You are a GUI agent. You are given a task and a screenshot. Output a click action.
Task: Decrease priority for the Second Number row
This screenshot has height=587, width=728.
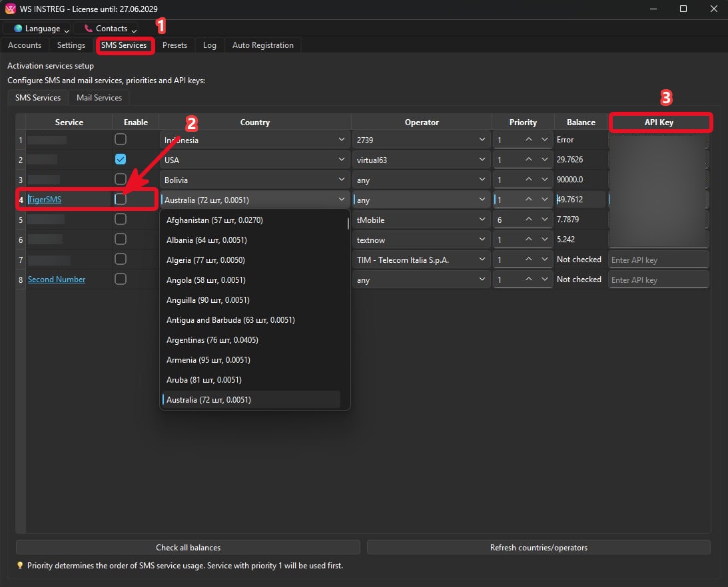(544, 279)
